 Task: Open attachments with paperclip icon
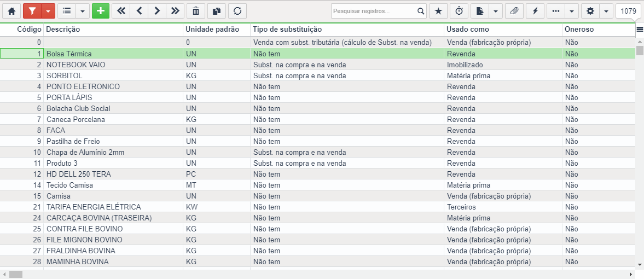[514, 11]
